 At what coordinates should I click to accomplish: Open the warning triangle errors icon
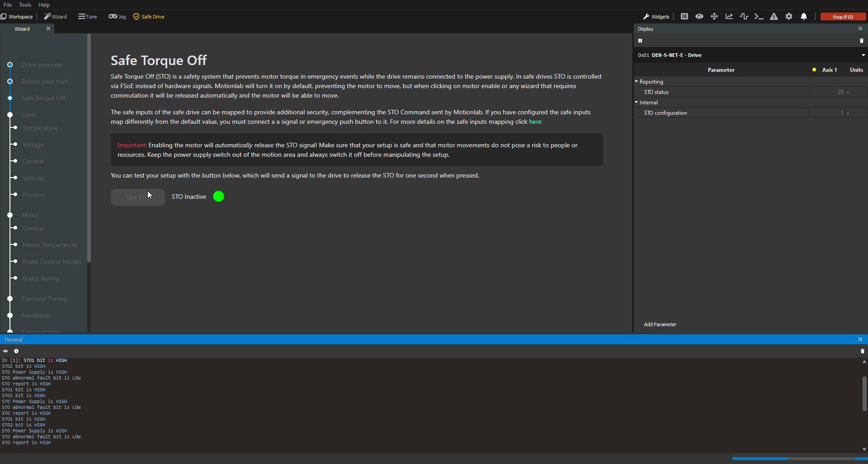(x=774, y=17)
